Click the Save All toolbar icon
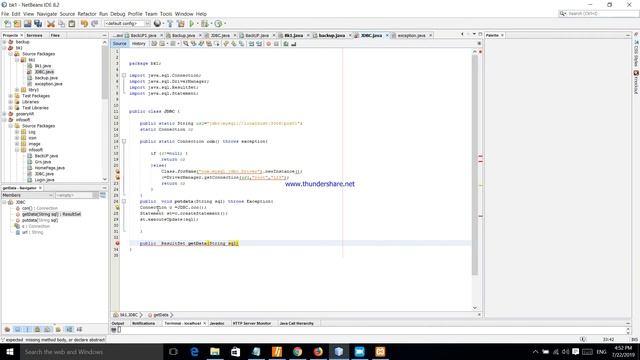 (38, 24)
